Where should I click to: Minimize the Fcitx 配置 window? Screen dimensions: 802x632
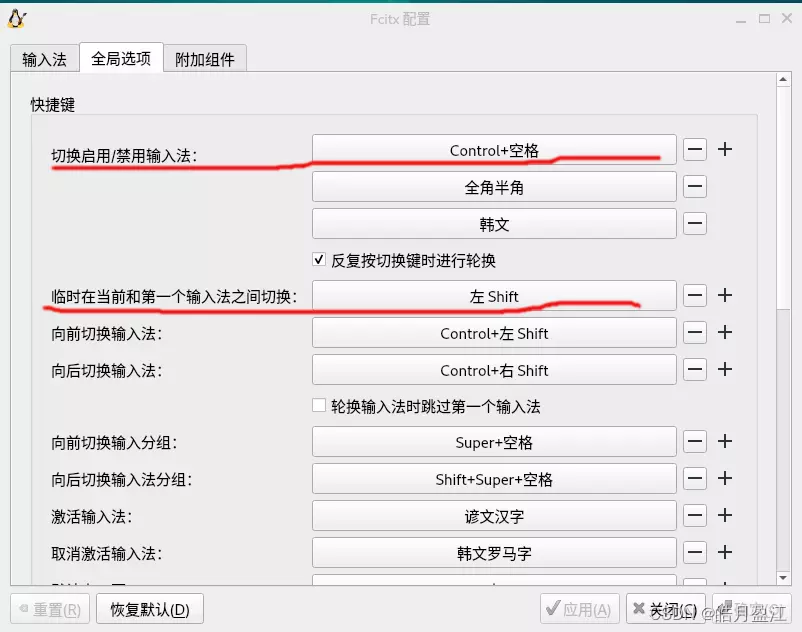(741, 19)
